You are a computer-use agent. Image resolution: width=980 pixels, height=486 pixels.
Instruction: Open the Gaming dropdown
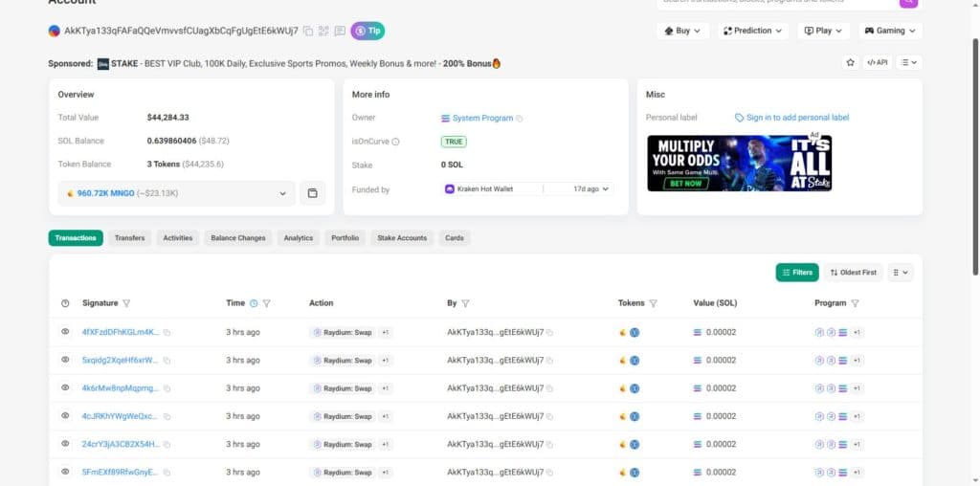(x=891, y=31)
